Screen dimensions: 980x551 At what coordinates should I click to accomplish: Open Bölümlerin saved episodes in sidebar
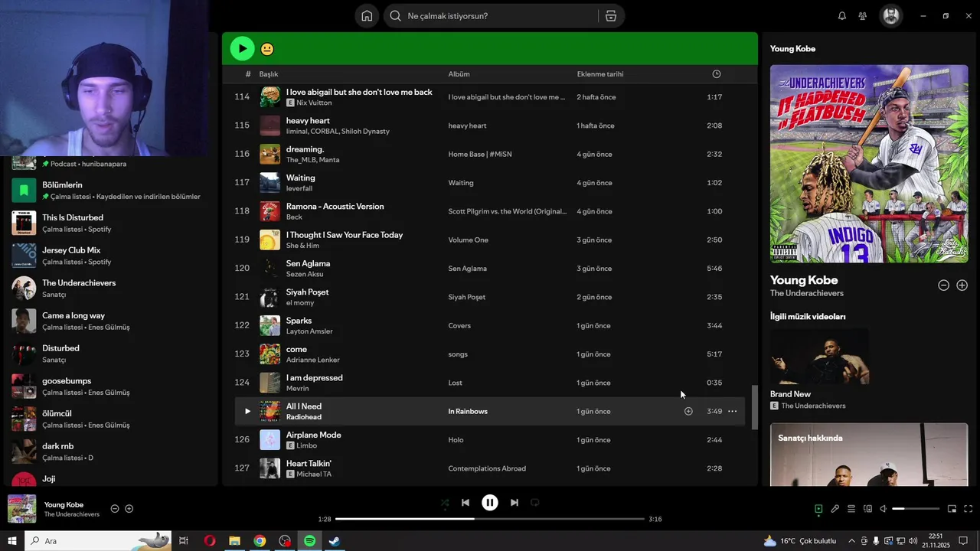(x=109, y=190)
